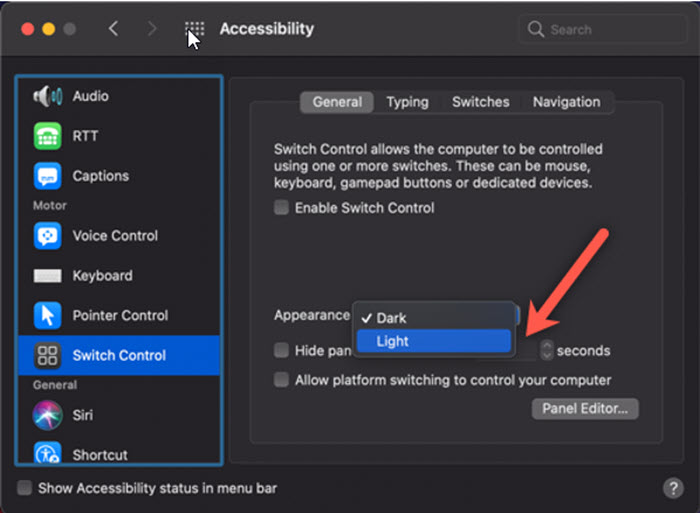Open the Audio accessibility pane icon
The width and height of the screenshot is (700, 513).
[x=47, y=96]
